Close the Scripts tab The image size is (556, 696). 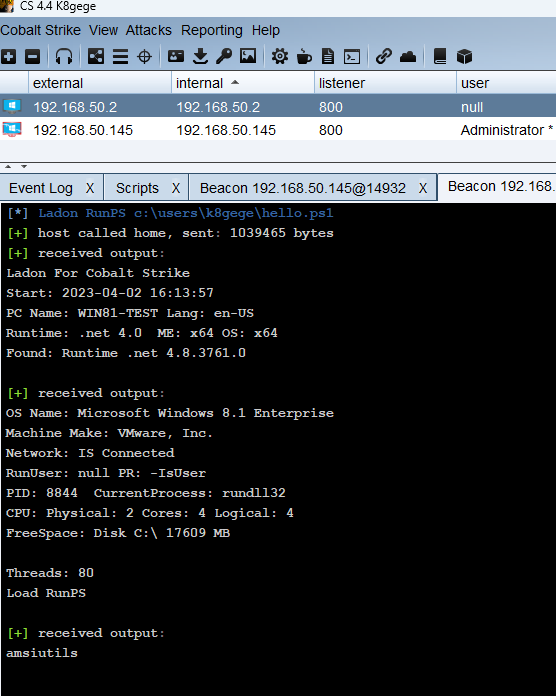(176, 188)
